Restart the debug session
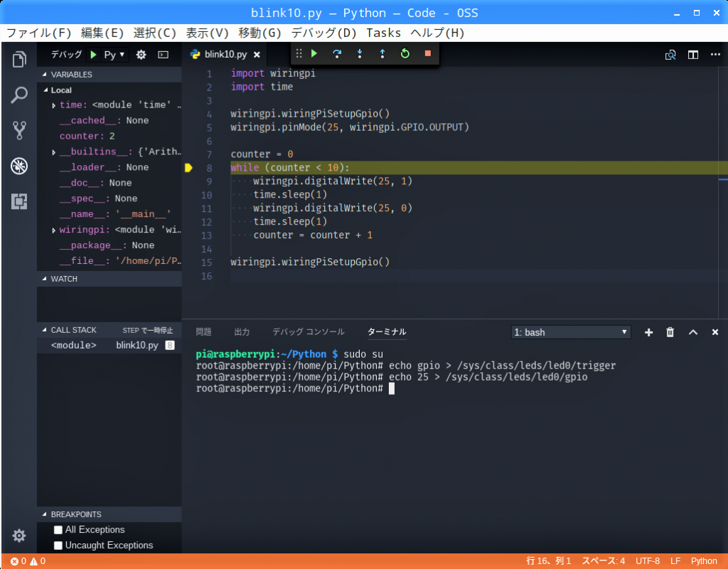This screenshot has width=728, height=569. pyautogui.click(x=405, y=53)
